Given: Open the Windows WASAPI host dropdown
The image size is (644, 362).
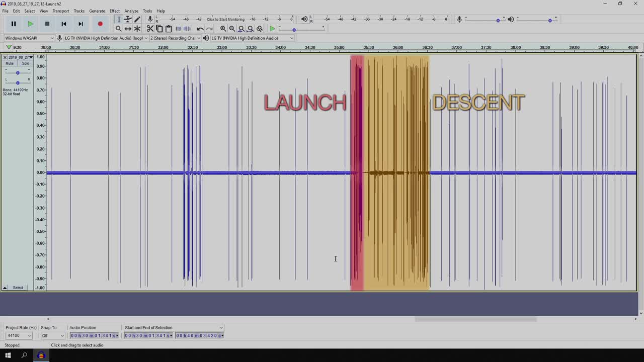Looking at the screenshot, I should [x=29, y=38].
